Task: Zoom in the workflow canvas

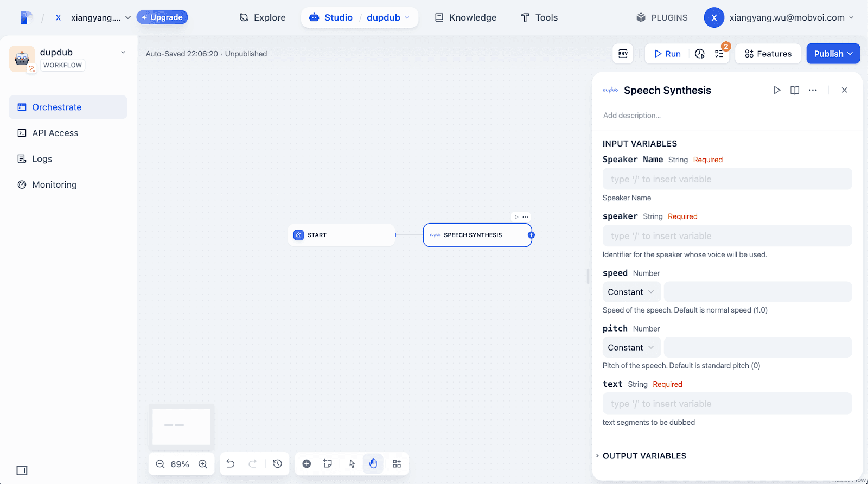Action: [203, 464]
